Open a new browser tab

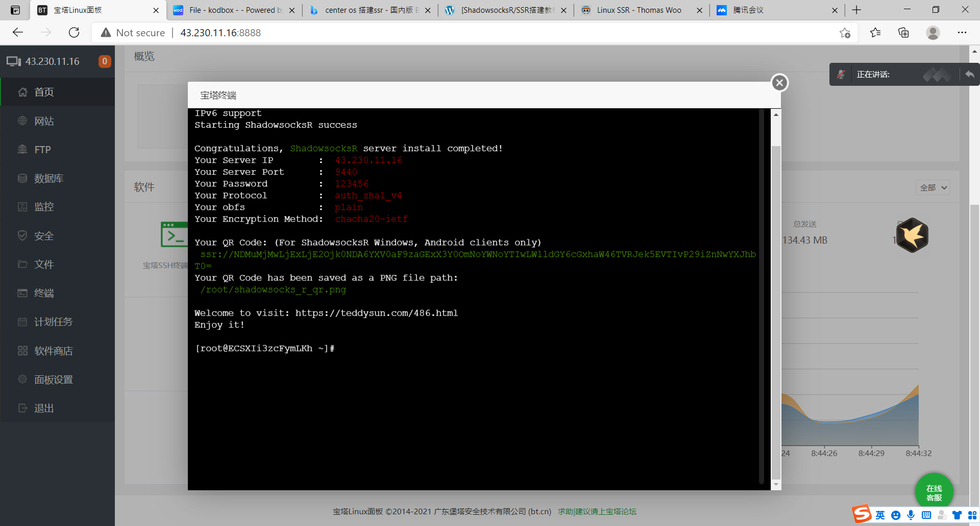coord(856,10)
